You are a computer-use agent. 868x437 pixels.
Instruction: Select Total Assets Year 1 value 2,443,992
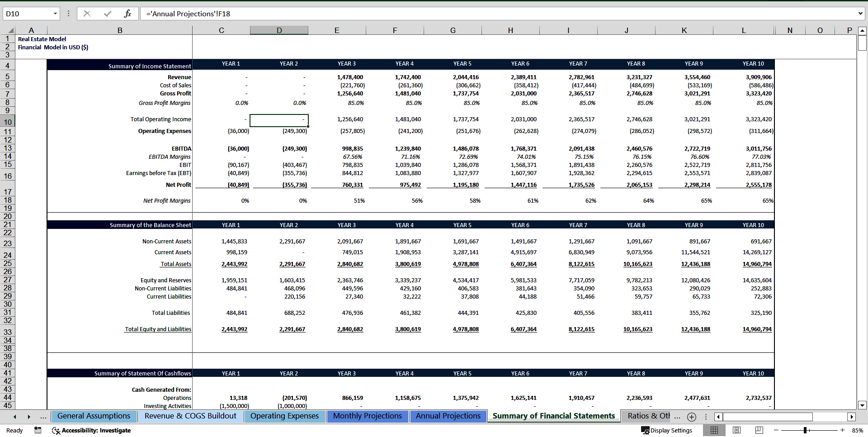tap(234, 264)
